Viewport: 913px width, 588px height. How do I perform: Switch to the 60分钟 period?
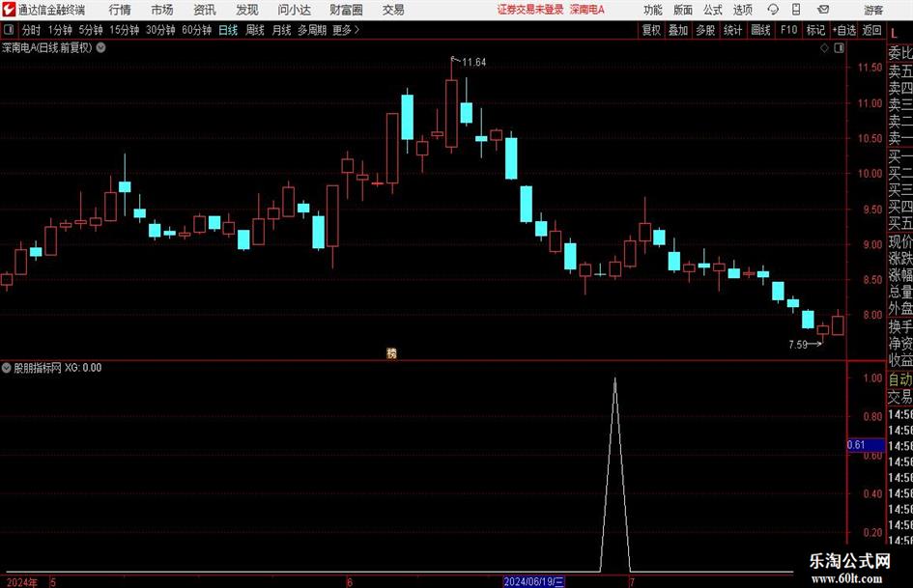click(x=196, y=30)
